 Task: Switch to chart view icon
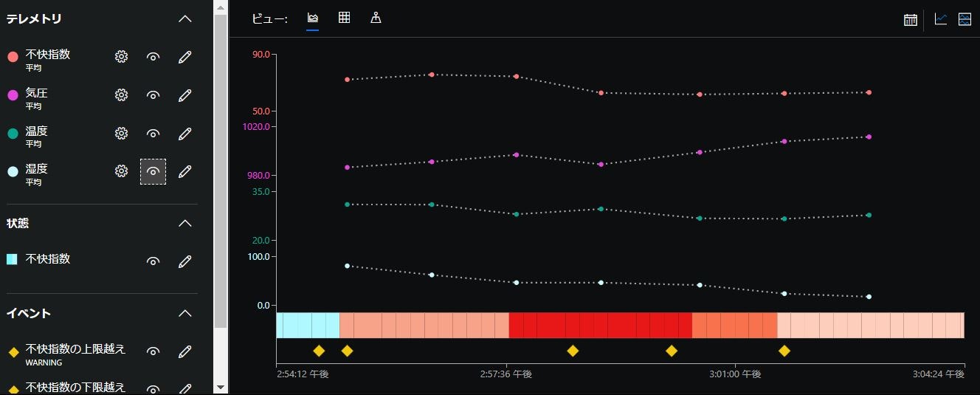click(313, 18)
